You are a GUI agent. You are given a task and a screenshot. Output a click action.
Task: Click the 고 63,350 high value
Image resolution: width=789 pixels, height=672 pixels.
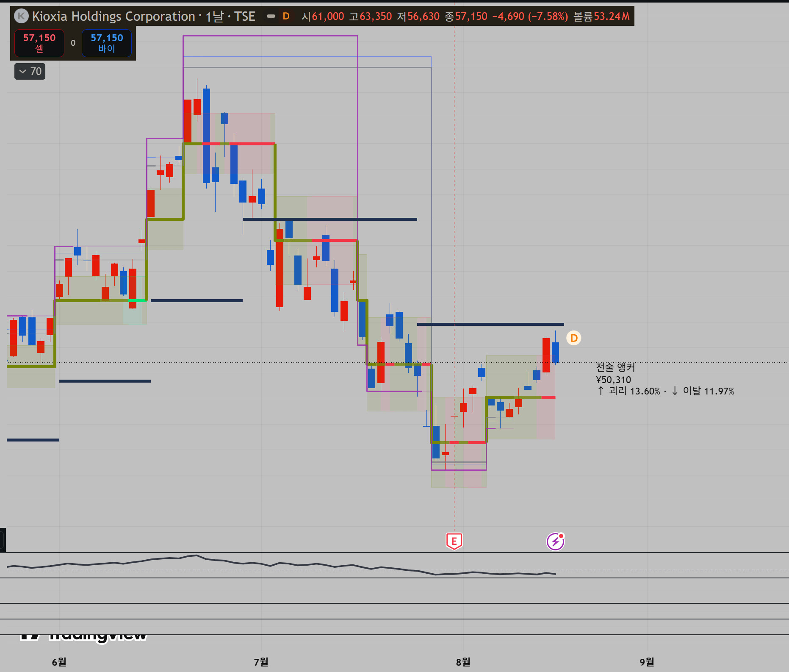tap(371, 16)
